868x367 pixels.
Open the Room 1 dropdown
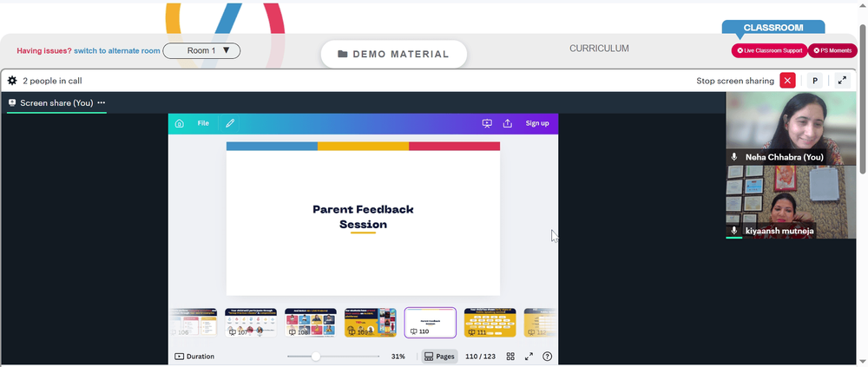coord(201,51)
